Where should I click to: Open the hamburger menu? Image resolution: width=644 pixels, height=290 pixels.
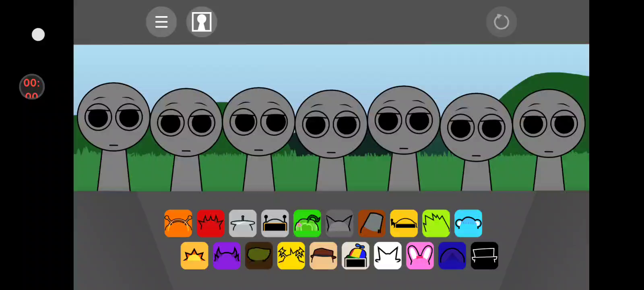coord(161,22)
